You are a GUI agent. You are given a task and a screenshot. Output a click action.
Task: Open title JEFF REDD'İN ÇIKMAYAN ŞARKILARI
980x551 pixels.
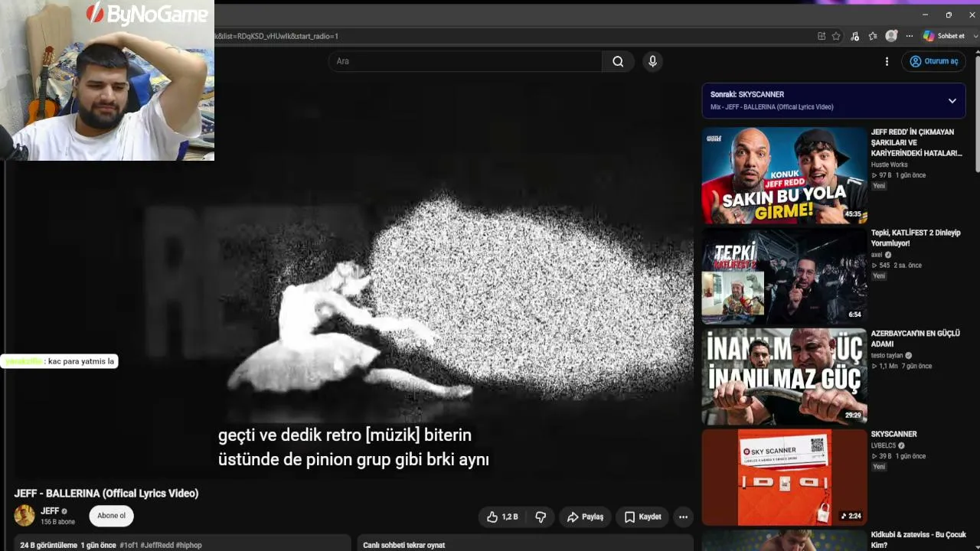[916, 142]
